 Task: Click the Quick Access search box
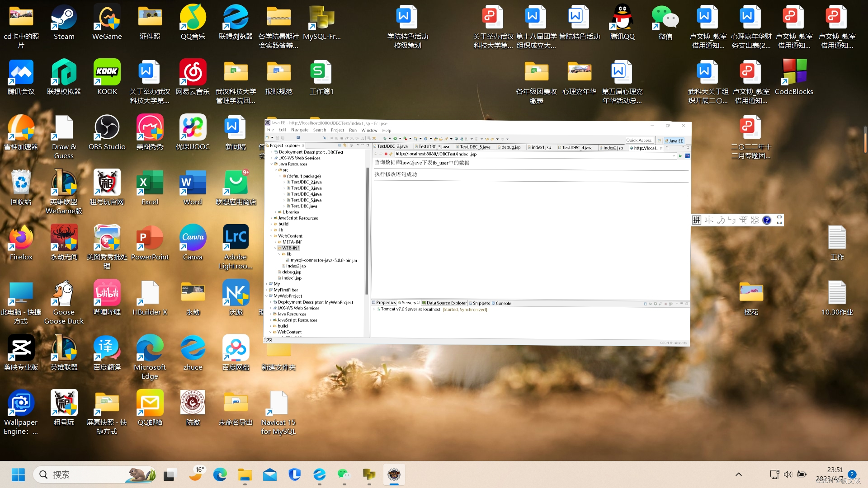click(x=639, y=141)
